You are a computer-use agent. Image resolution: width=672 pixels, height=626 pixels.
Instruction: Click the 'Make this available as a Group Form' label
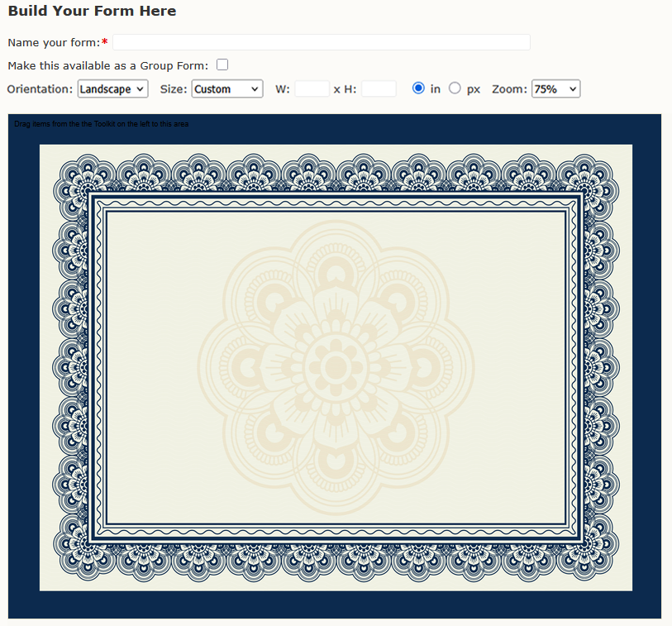coord(108,65)
